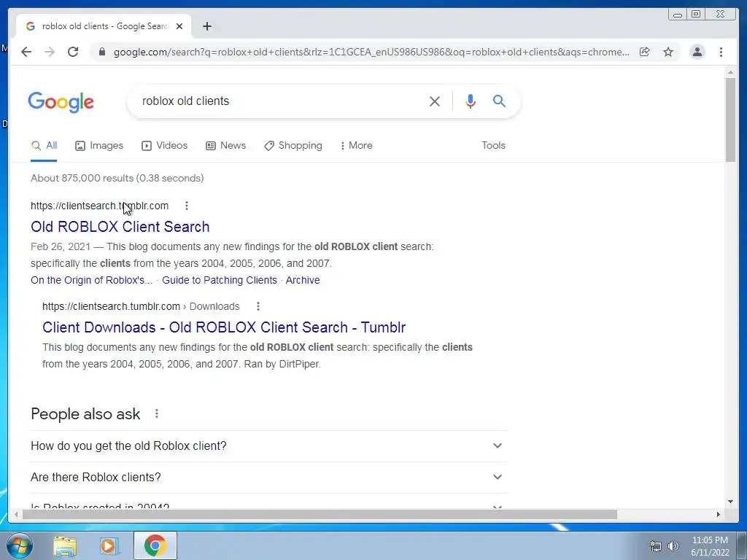Switch to News results tab
The image size is (747, 560).
[226, 146]
